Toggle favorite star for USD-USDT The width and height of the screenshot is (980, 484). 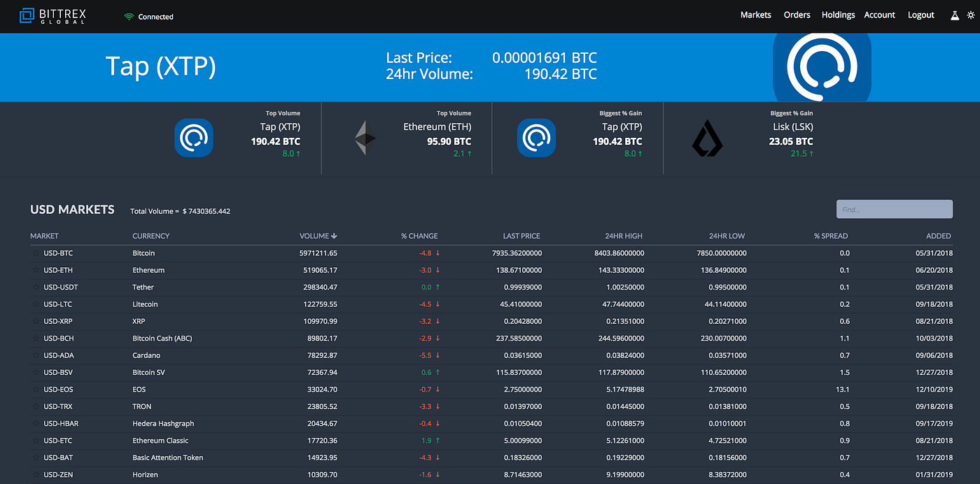point(36,287)
